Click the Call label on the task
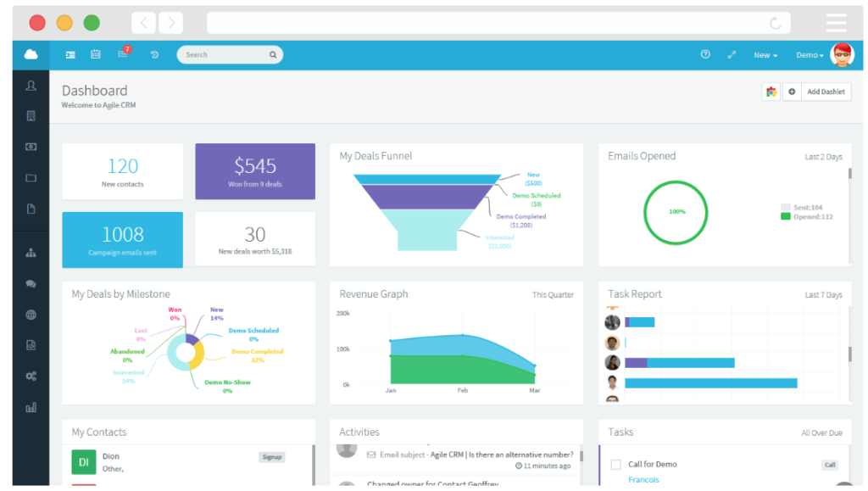Screen dimensions: 868x491 [830, 465]
